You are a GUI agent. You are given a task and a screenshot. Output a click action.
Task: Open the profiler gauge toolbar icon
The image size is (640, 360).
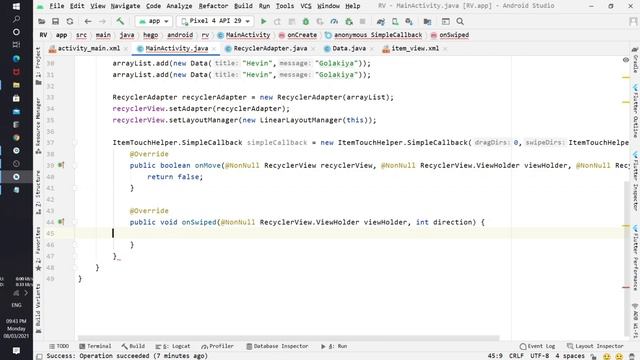coord(334,21)
